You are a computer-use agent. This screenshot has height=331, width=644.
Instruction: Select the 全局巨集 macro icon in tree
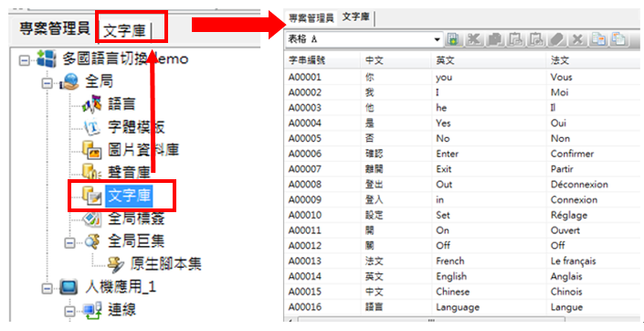point(91,241)
